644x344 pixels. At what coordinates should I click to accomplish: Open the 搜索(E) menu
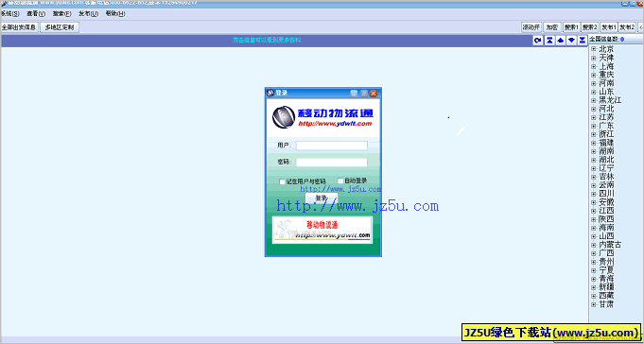pos(62,13)
